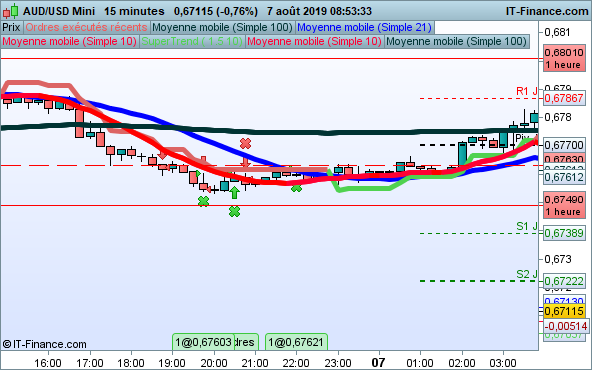The width and height of the screenshot is (592, 370).
Task: Click the -0,00514 change value label
Action: pyautogui.click(x=566, y=326)
